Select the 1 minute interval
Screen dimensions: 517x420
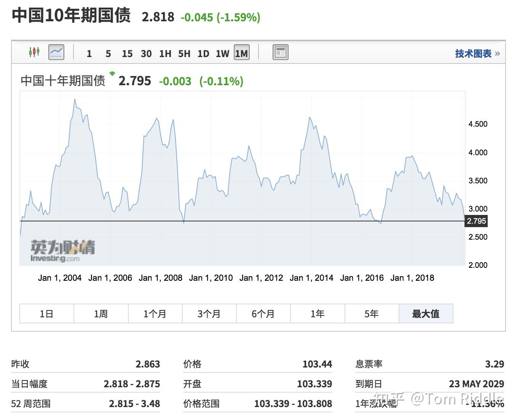(x=89, y=54)
